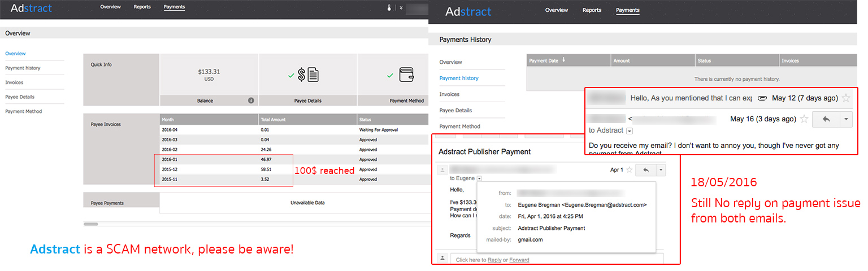Screen dimensions: 868x271
Task: Open the More dropdown beside the May 16 reply button
Action: pos(846,119)
